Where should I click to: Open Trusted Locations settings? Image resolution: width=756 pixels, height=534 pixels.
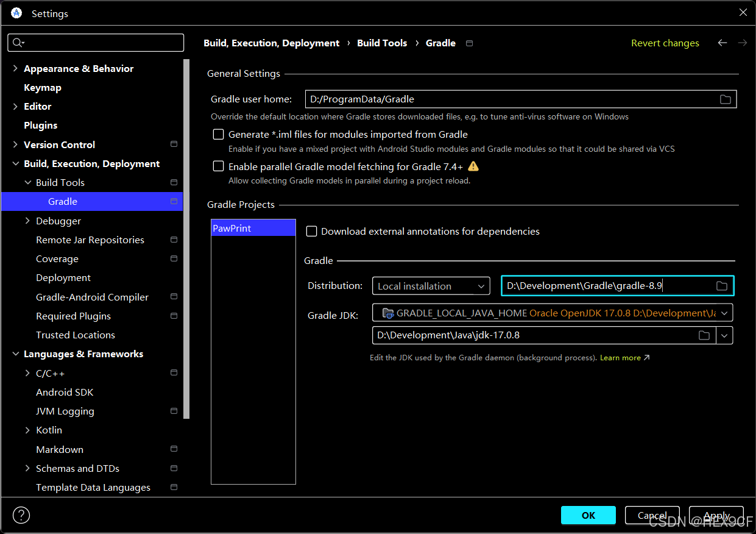pyautogui.click(x=76, y=335)
